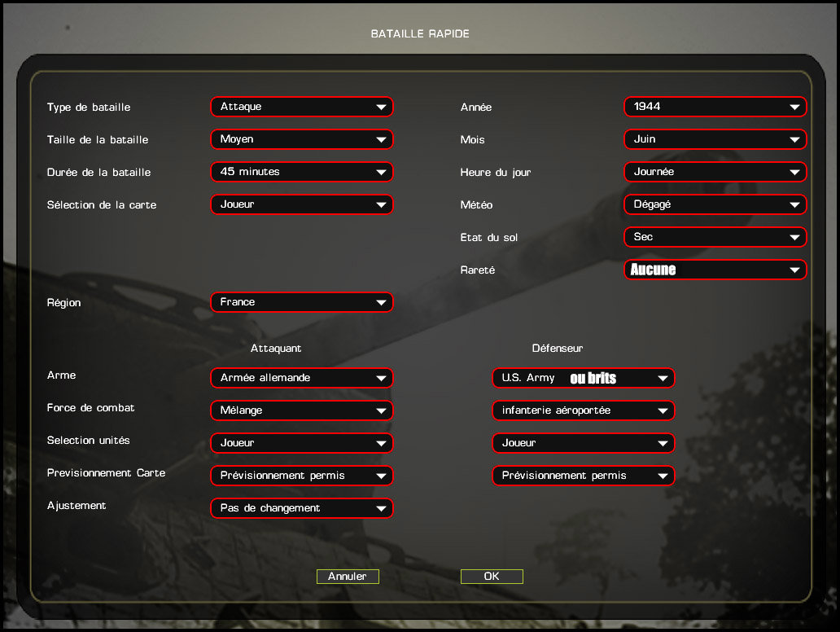Open the defender Prévisionnement permis dropdown
The height and width of the screenshot is (632, 840).
(x=584, y=476)
